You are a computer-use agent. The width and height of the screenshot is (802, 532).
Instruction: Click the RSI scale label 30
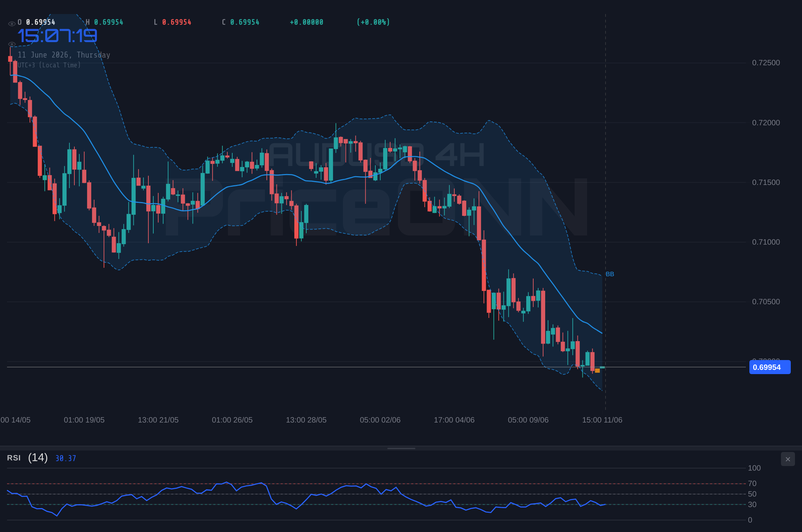point(752,505)
